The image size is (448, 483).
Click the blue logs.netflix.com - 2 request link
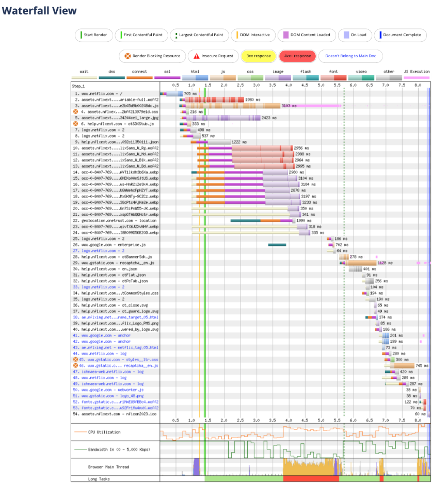(x=98, y=251)
